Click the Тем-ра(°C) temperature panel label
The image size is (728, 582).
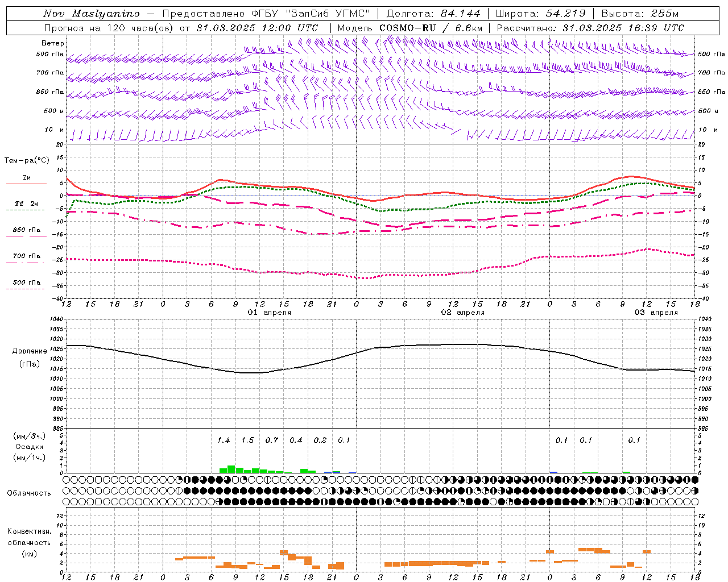(27, 161)
